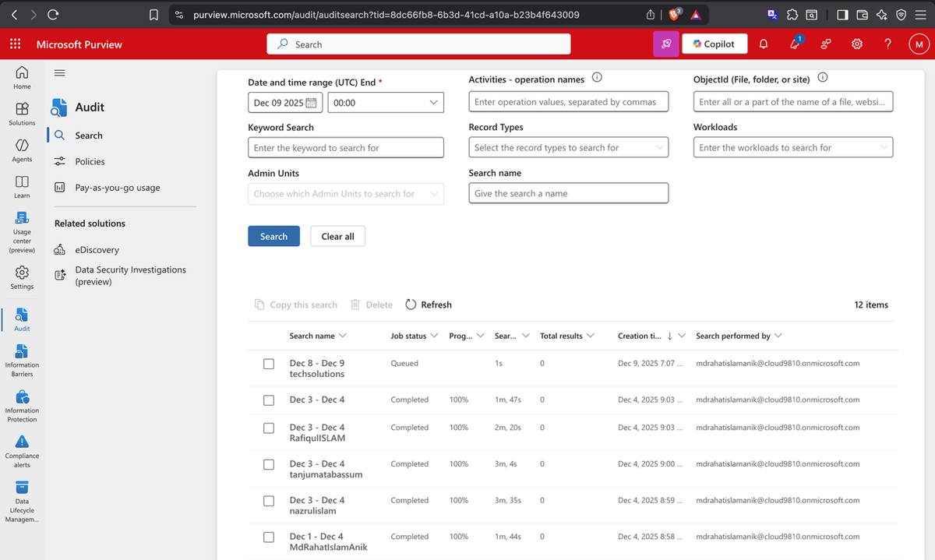Bookmark this page in the browser

pos(154,14)
